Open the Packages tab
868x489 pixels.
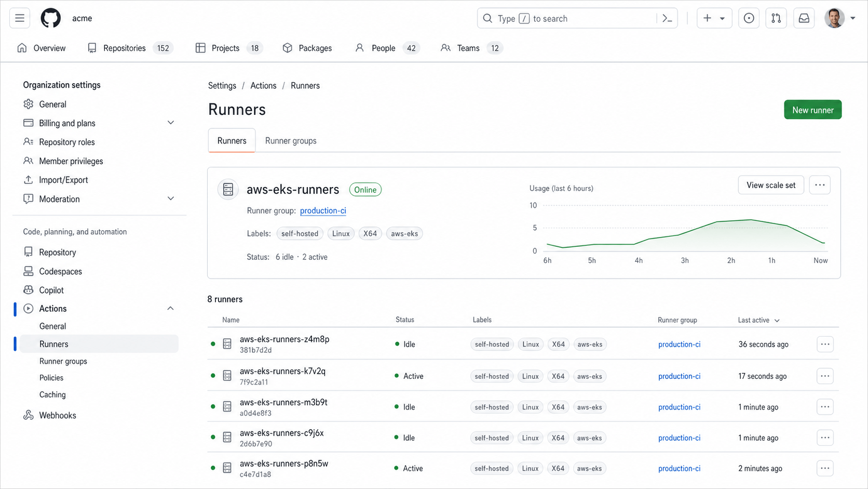[307, 48]
